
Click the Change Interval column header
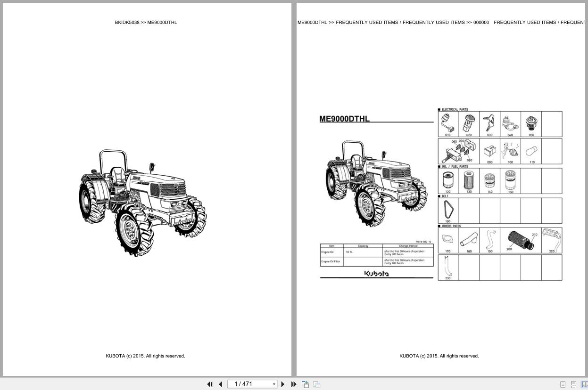coord(408,246)
